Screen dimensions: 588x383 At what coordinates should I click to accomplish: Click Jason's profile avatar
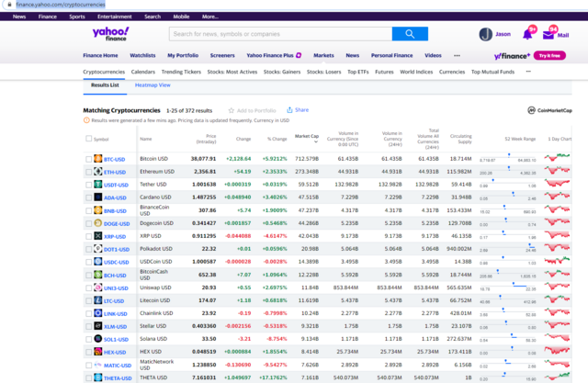(x=486, y=35)
